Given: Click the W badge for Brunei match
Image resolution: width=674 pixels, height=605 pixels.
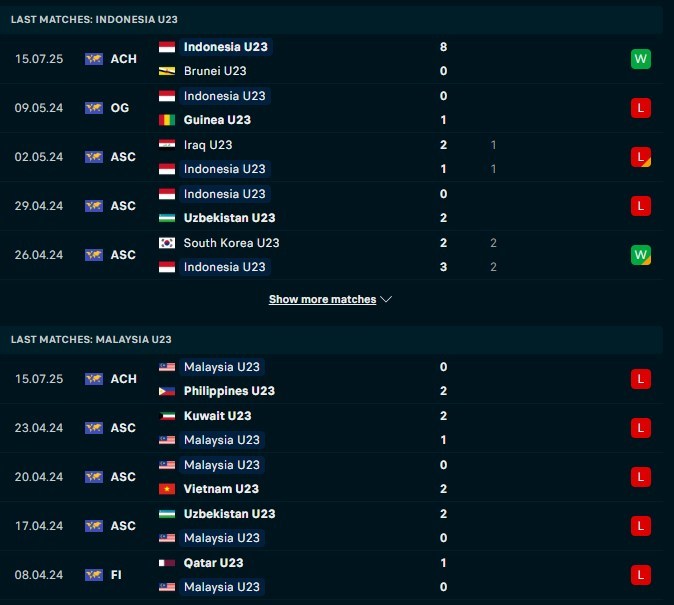Looking at the screenshot, I should click(x=641, y=59).
